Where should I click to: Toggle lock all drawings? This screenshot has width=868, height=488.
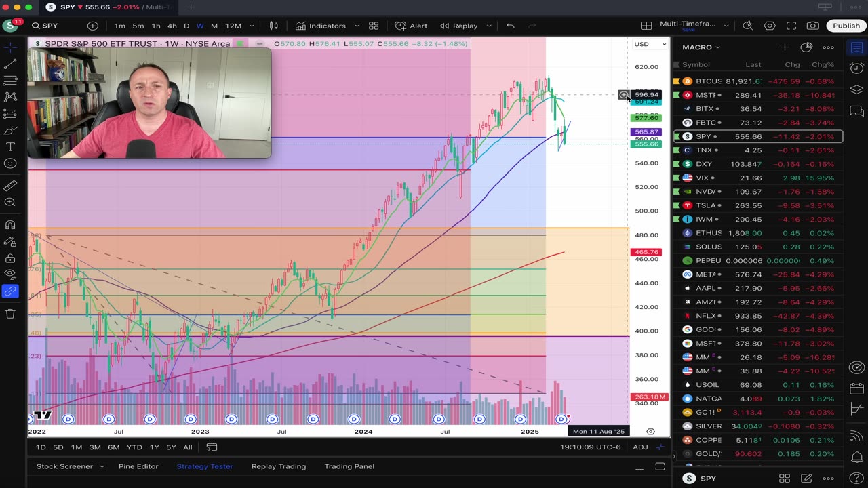10,258
